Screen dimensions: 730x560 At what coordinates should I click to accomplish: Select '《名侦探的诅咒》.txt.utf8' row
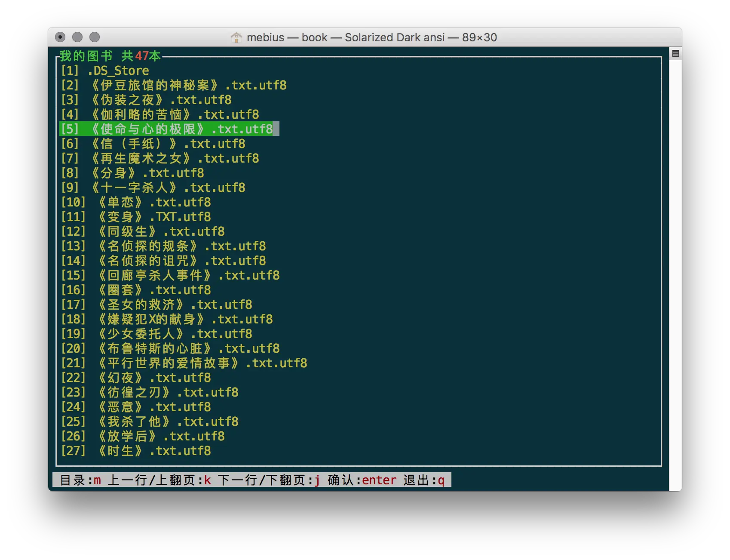163,261
